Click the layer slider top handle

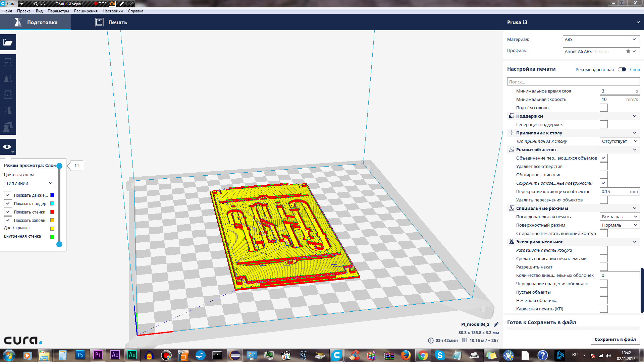(59, 166)
